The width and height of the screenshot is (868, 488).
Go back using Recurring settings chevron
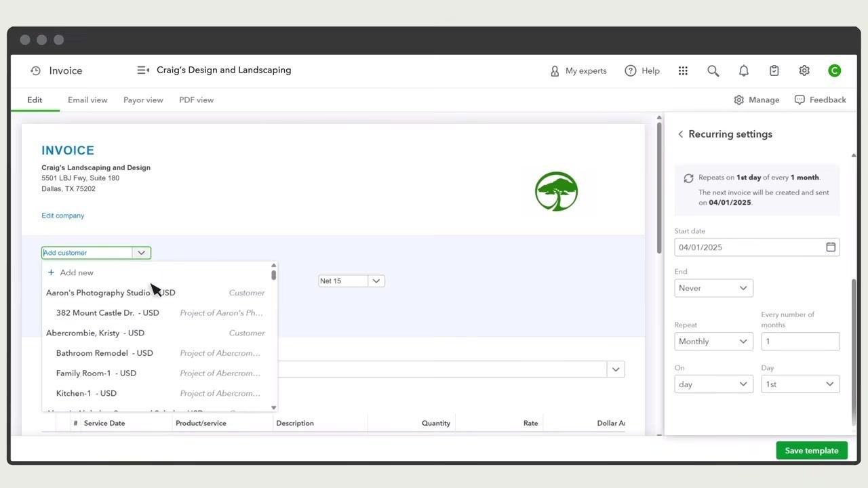[680, 134]
